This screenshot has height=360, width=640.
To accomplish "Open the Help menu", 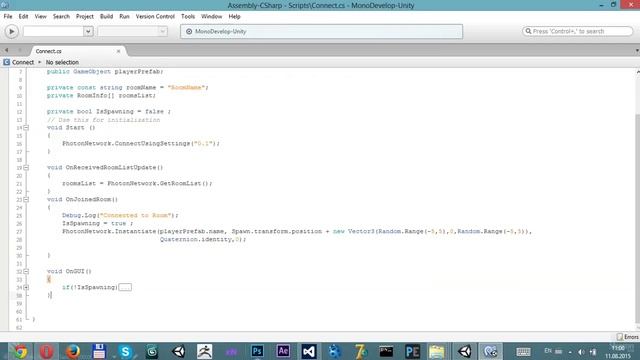I will 234,16.
